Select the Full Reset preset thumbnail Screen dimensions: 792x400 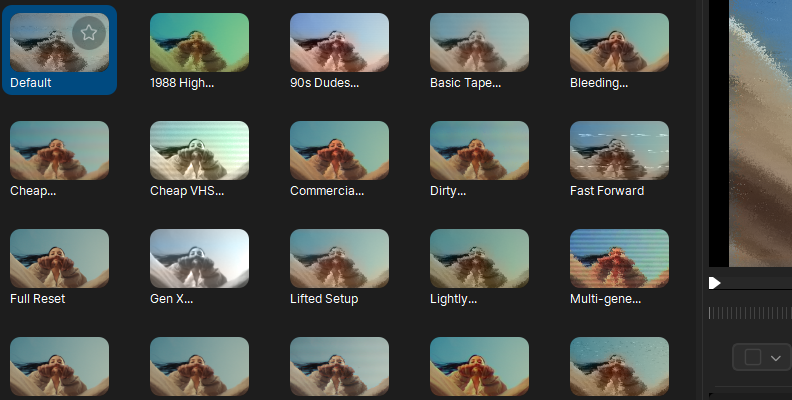pyautogui.click(x=60, y=259)
